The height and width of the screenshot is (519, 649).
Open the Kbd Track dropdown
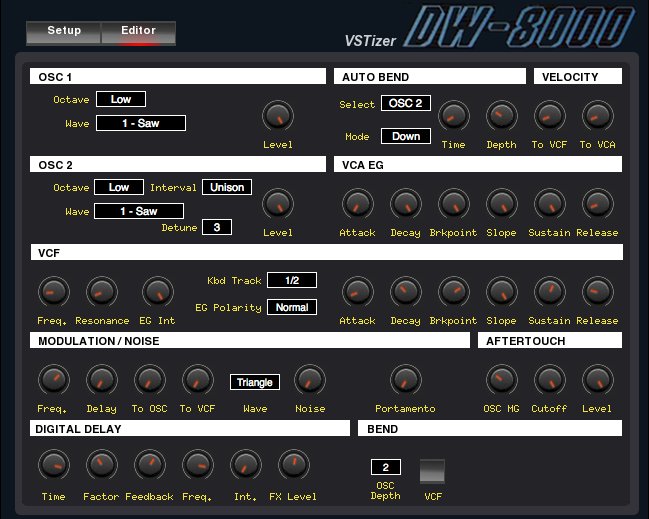[292, 280]
